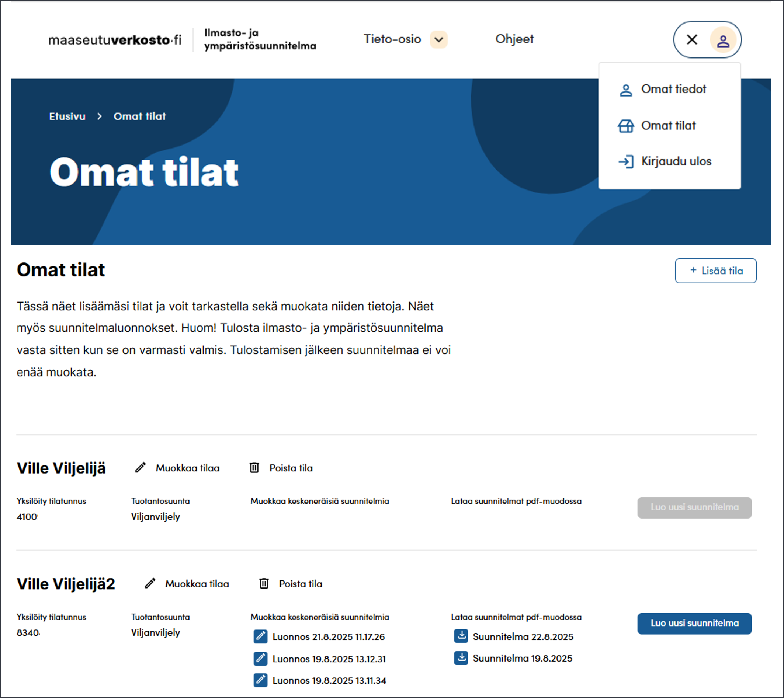The height and width of the screenshot is (698, 784).
Task: Click the pencil icon beside Ville Viljelijä
Action: [141, 468]
